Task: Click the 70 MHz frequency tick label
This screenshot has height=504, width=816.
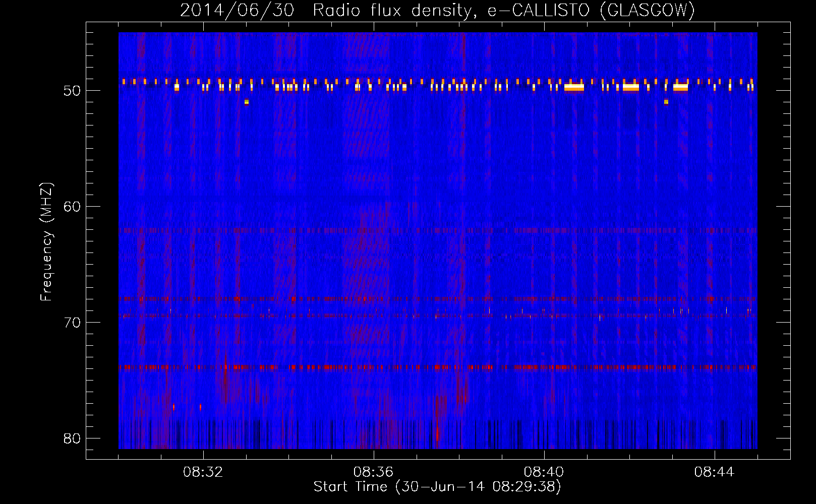Action: pos(72,323)
